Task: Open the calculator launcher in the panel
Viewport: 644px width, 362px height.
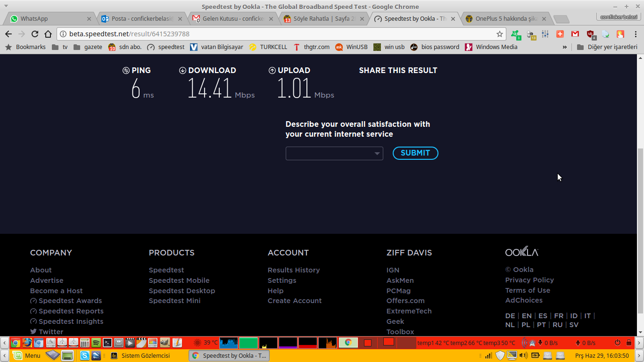Action: point(85,343)
